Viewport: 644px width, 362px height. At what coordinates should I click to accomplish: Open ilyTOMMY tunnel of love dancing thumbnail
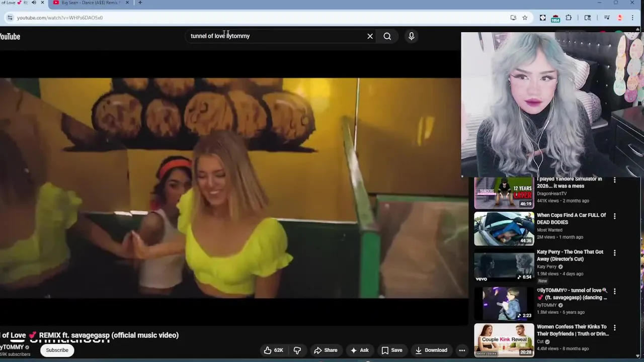[504, 303]
